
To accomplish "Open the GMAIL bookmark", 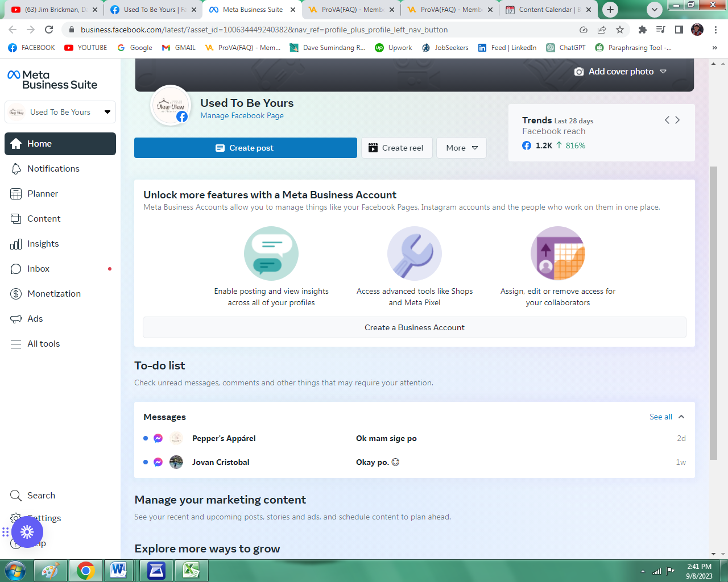I will pos(179,48).
